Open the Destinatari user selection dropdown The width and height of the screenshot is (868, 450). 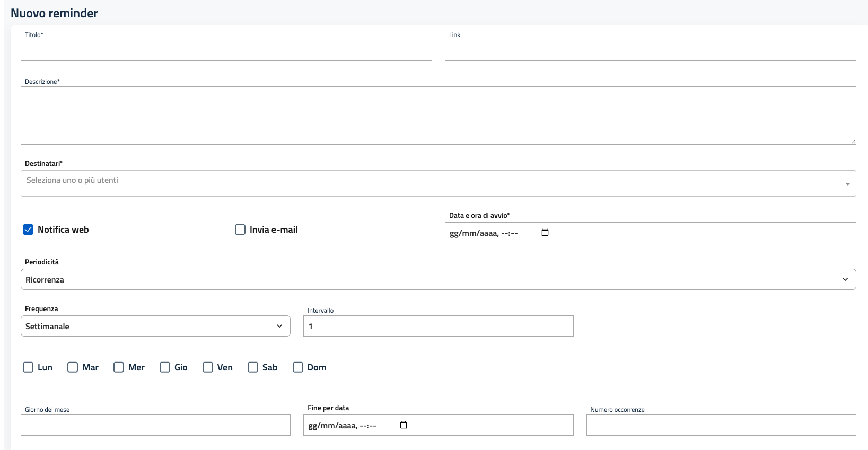[438, 183]
